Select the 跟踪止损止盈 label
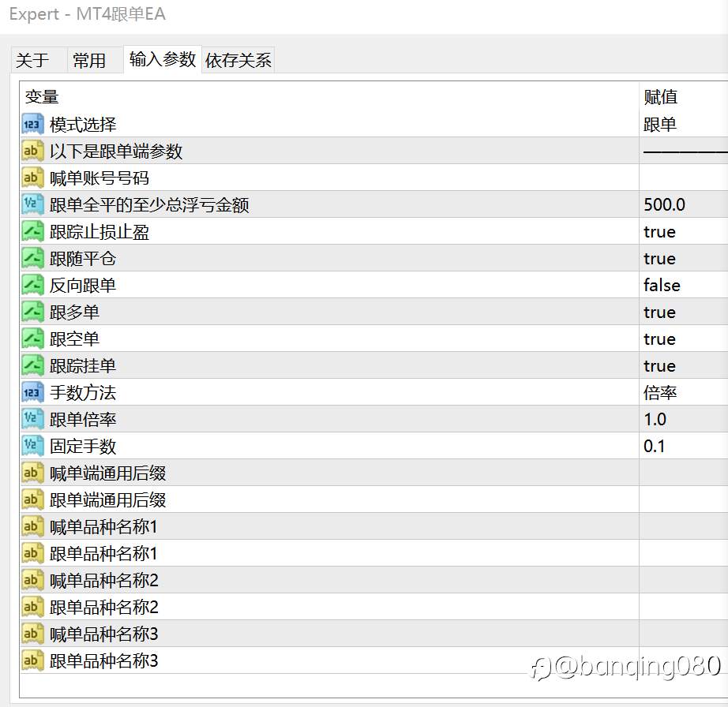 click(99, 231)
